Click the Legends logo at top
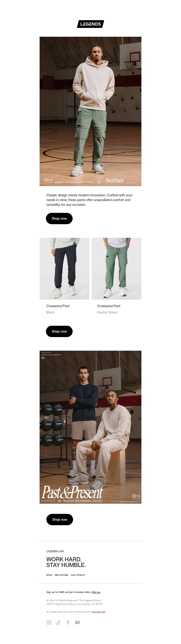Image resolution: width=181 pixels, height=644 pixels. [x=90, y=24]
